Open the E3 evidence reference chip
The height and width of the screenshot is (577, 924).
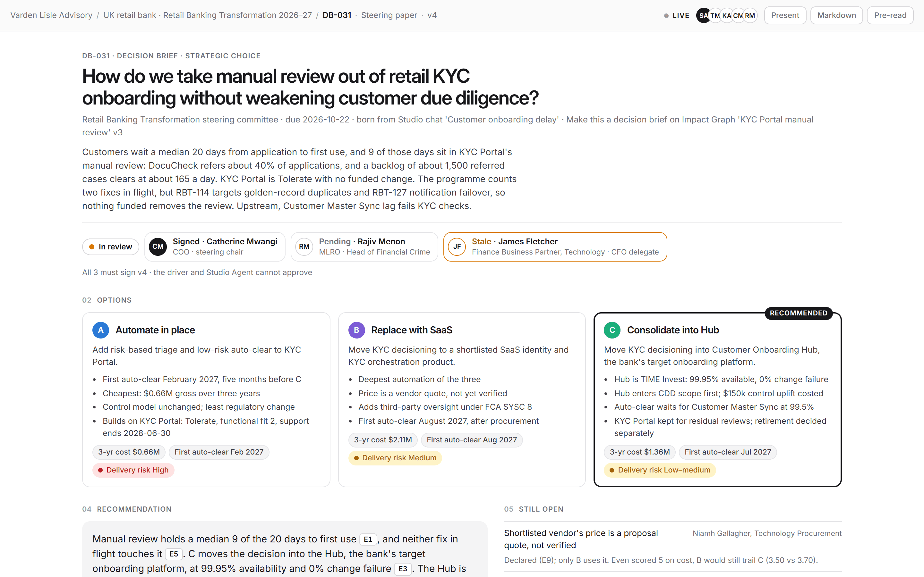(403, 569)
